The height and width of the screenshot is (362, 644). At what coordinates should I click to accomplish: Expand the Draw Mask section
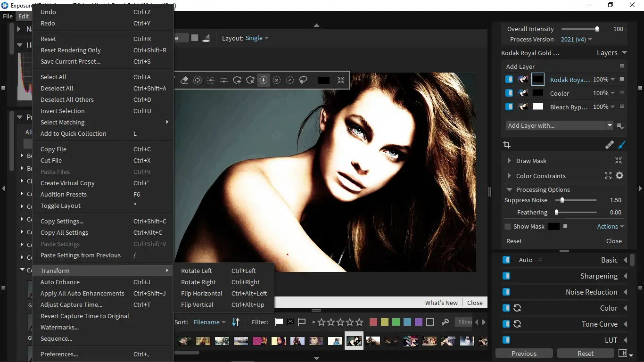click(509, 161)
